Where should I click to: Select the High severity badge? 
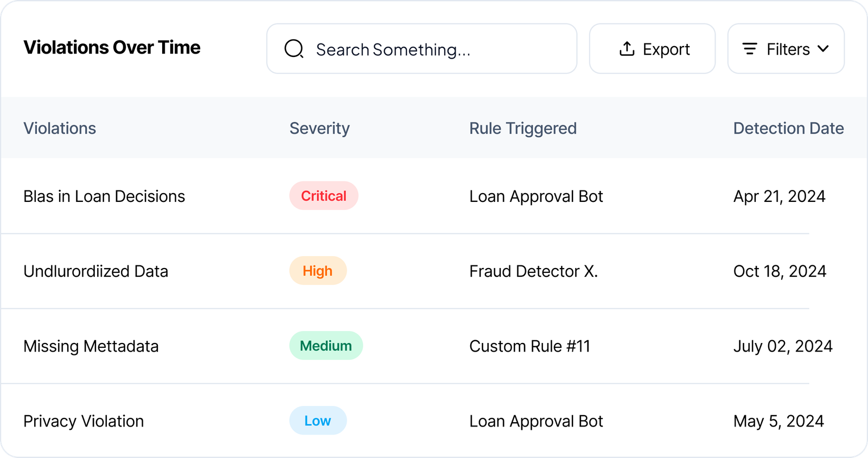pyautogui.click(x=317, y=271)
